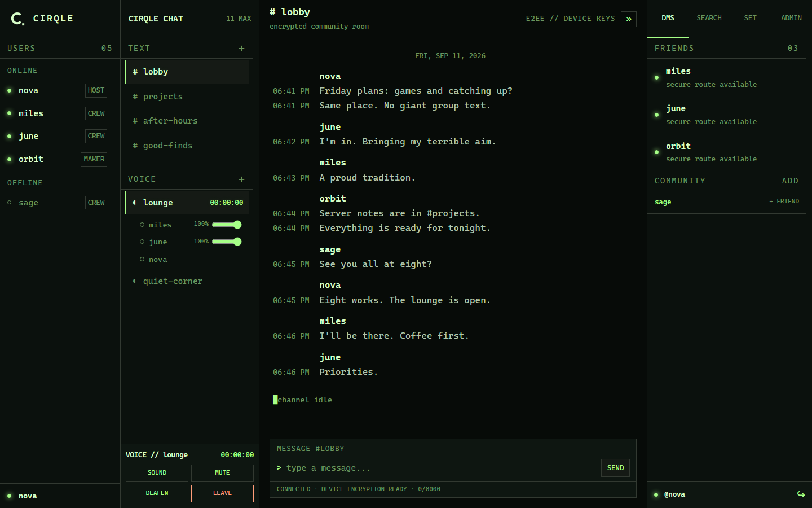The image size is (812, 508).
Task: Click the CREW badge next to june
Action: pyautogui.click(x=96, y=136)
